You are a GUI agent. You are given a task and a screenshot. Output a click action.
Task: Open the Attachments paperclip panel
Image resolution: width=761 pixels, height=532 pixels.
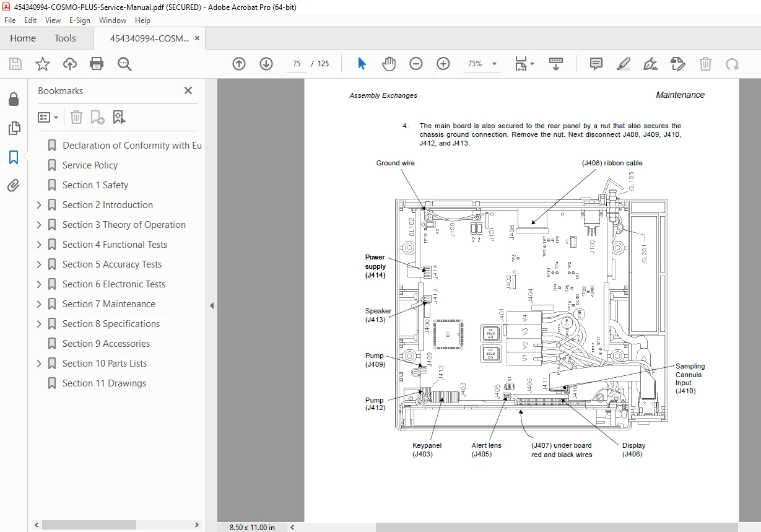14,186
